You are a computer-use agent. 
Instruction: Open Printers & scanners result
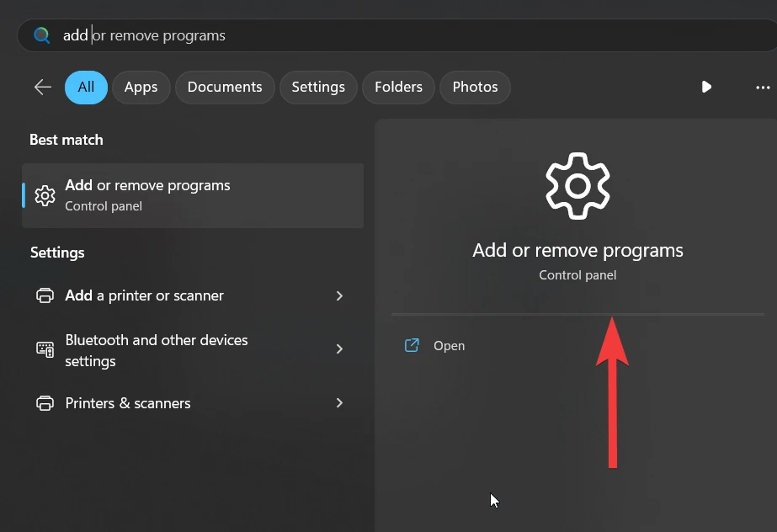(x=191, y=403)
